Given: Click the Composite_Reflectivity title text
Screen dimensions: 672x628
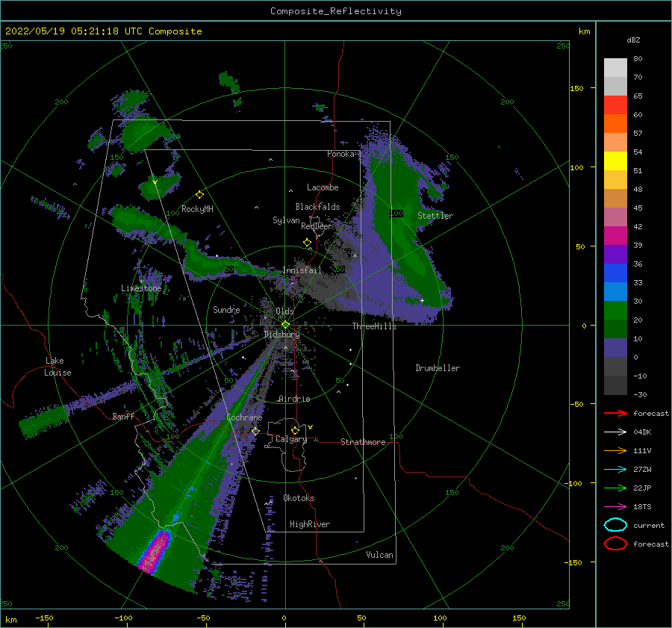Looking at the screenshot, I should coord(336,11).
